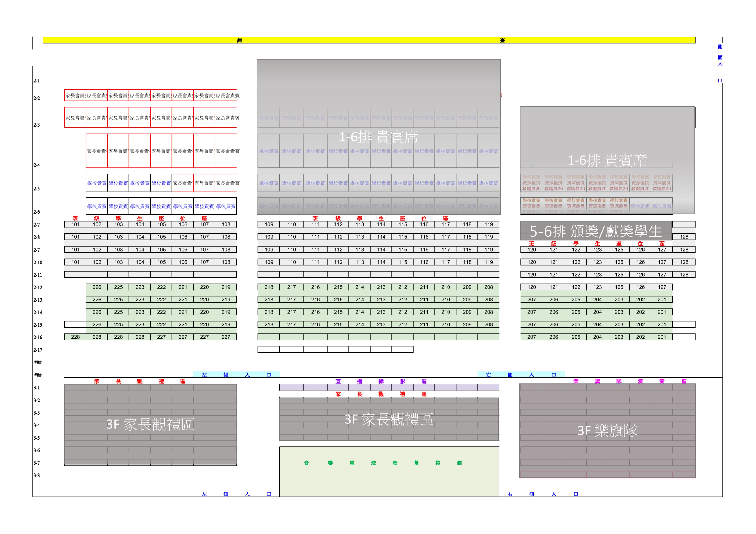Click the bottom '左側入口' blue text
This screenshot has height=534, width=756.
click(236, 494)
